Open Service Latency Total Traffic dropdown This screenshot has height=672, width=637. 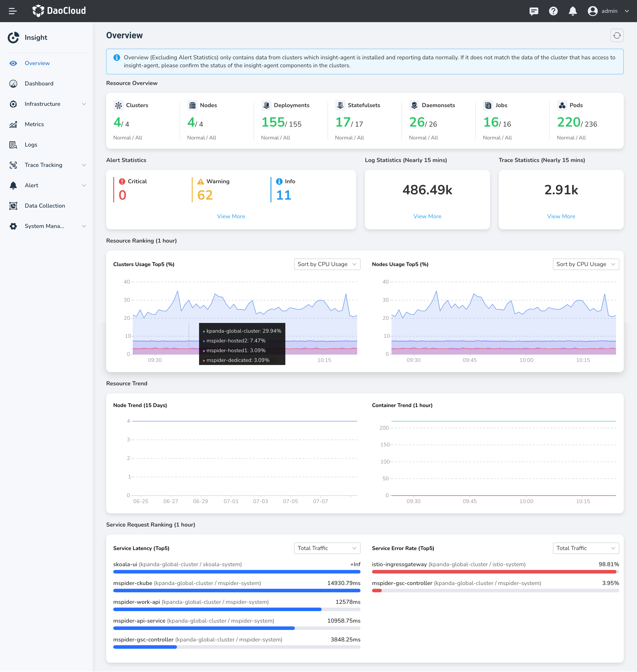click(327, 548)
